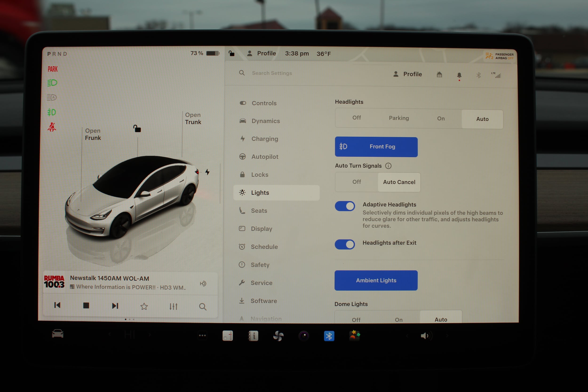
Task: Open Profile dropdown in settings header
Action: [x=408, y=74]
